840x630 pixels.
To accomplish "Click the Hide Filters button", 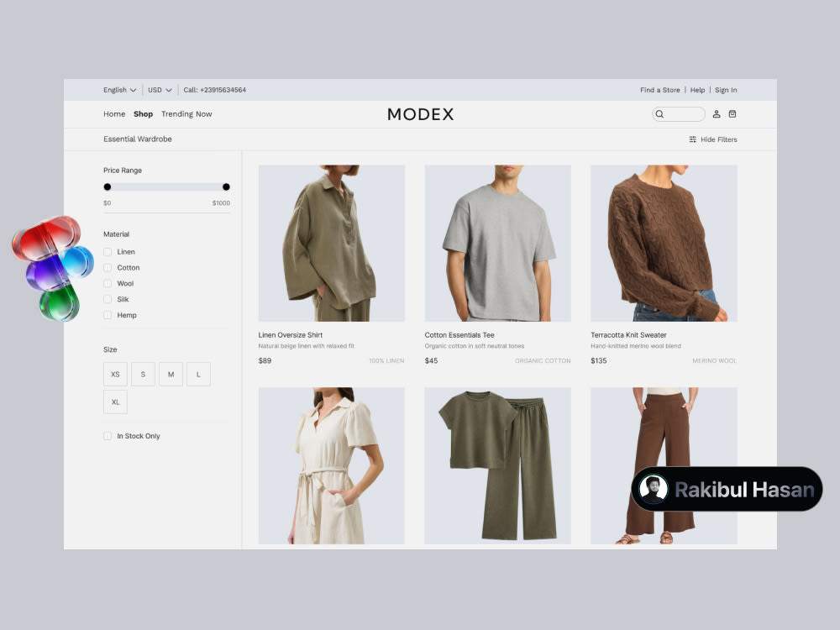I will pos(713,139).
